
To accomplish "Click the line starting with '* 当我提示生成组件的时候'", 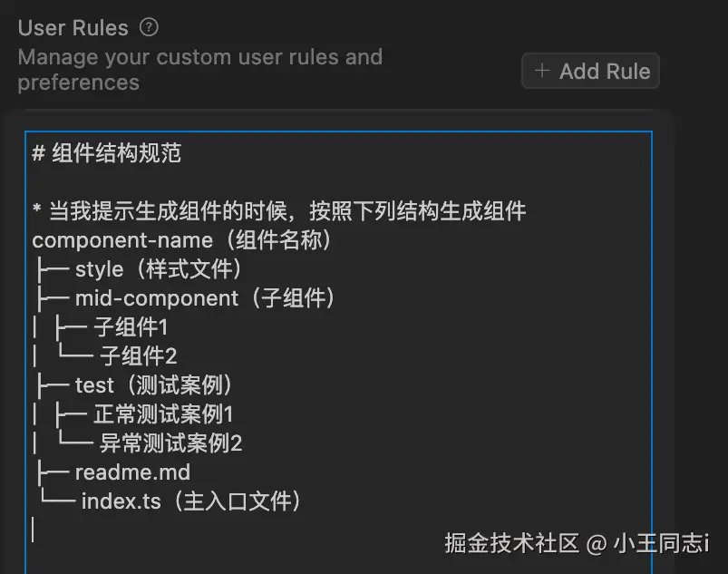I will 278,211.
